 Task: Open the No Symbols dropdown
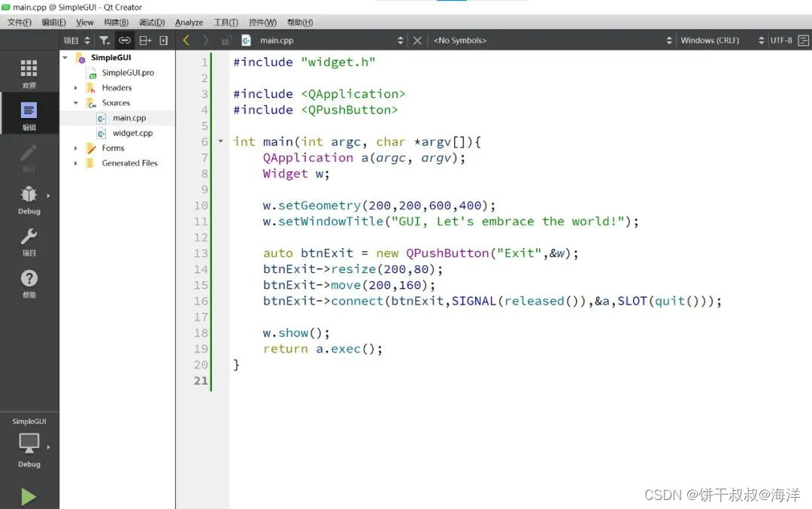[553, 41]
